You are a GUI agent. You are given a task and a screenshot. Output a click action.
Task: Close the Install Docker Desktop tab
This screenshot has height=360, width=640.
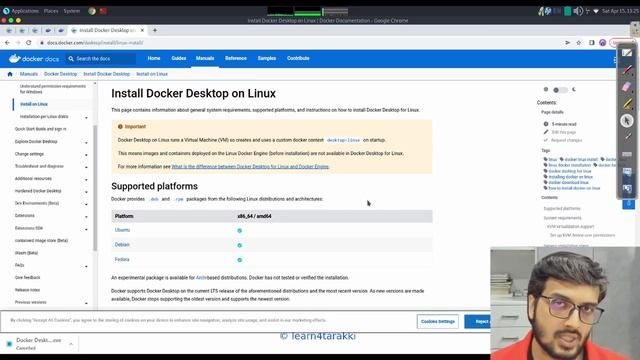click(x=142, y=30)
